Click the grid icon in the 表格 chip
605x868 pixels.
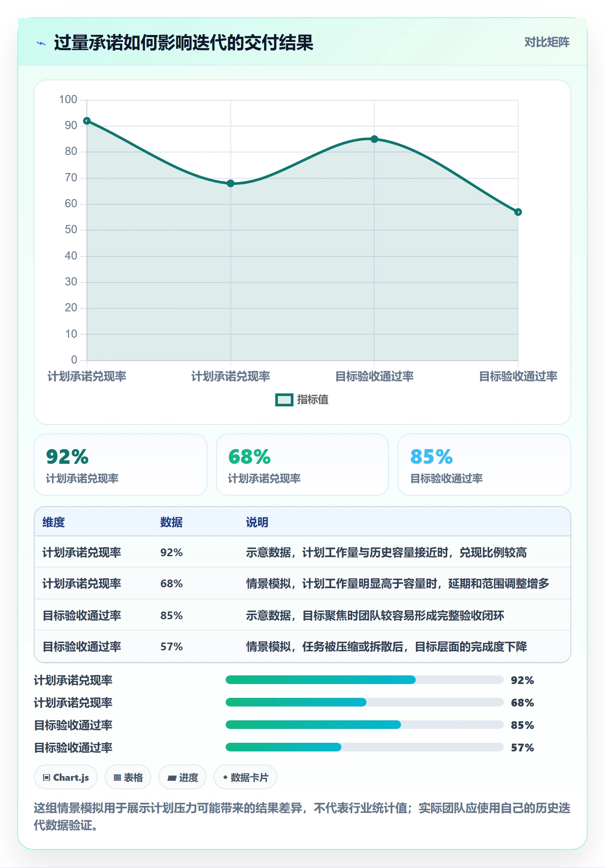pyautogui.click(x=117, y=778)
